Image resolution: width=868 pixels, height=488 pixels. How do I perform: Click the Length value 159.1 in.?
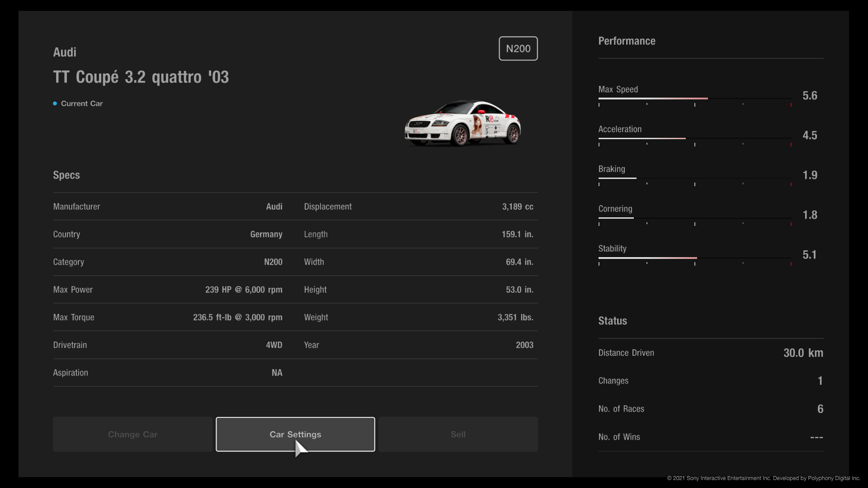517,235
